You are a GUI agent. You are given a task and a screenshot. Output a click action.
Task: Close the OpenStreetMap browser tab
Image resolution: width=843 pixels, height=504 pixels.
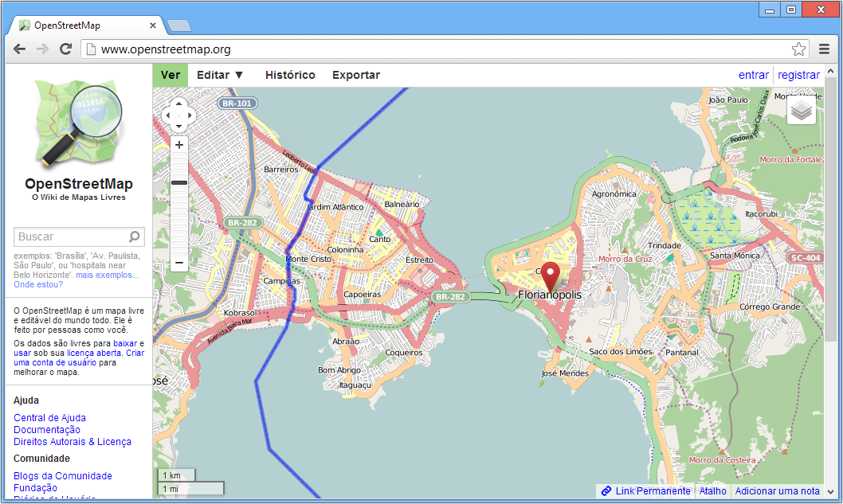click(x=153, y=25)
